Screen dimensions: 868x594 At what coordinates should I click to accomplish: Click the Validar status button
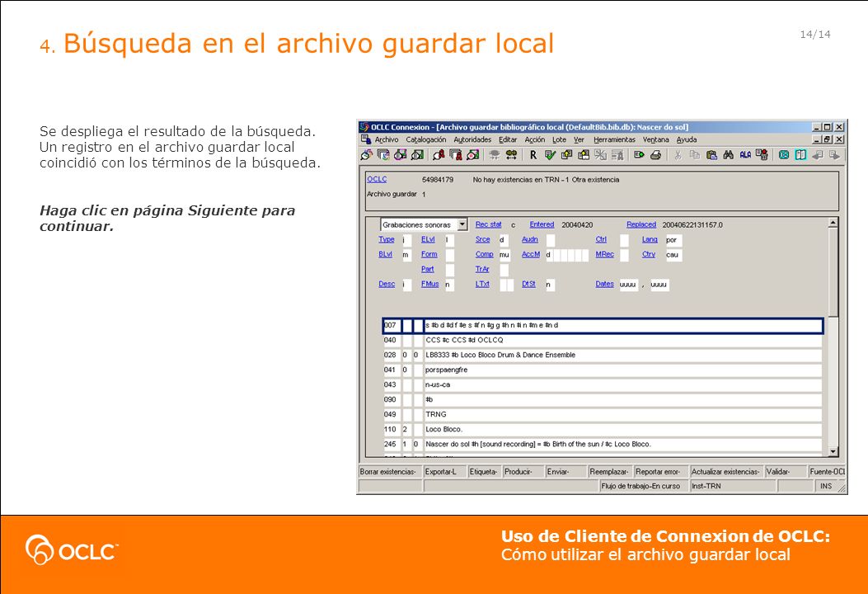tap(786, 472)
